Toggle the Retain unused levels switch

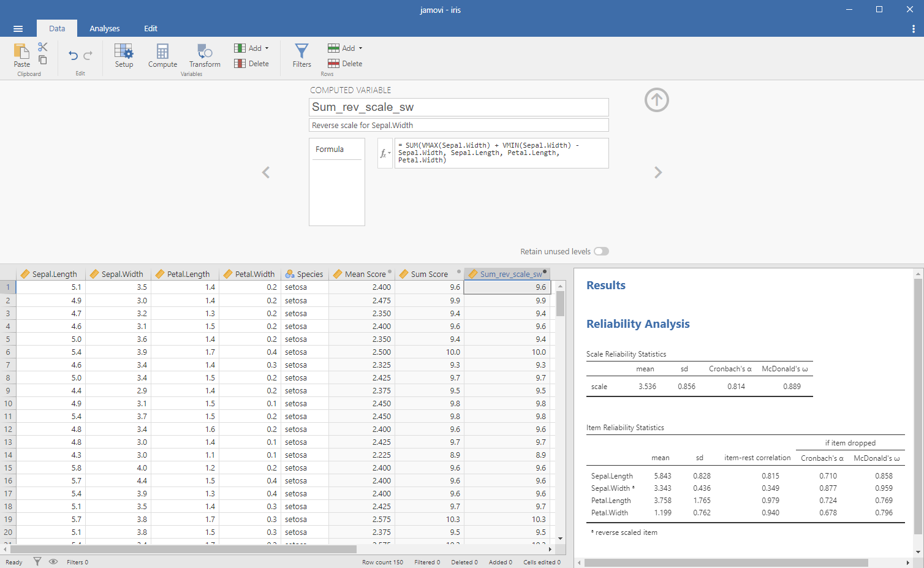(601, 251)
